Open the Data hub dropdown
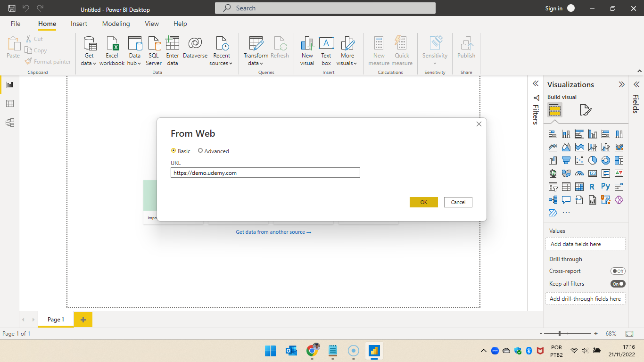The height and width of the screenshot is (362, 644). click(135, 51)
